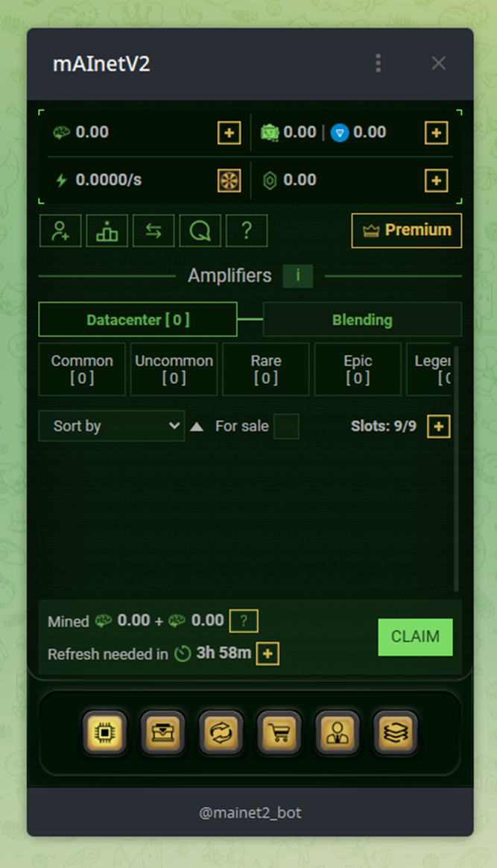
Task: Open the chip processor bottom nav icon
Action: (104, 733)
